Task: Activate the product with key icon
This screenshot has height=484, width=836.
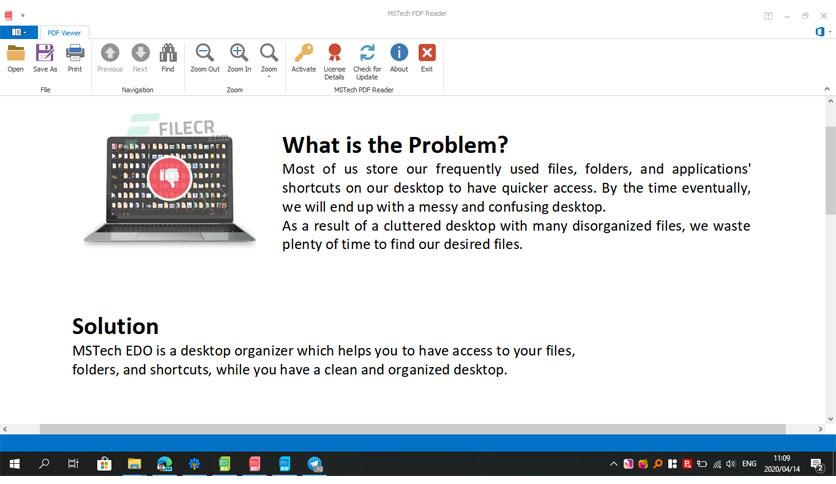Action: point(304,58)
